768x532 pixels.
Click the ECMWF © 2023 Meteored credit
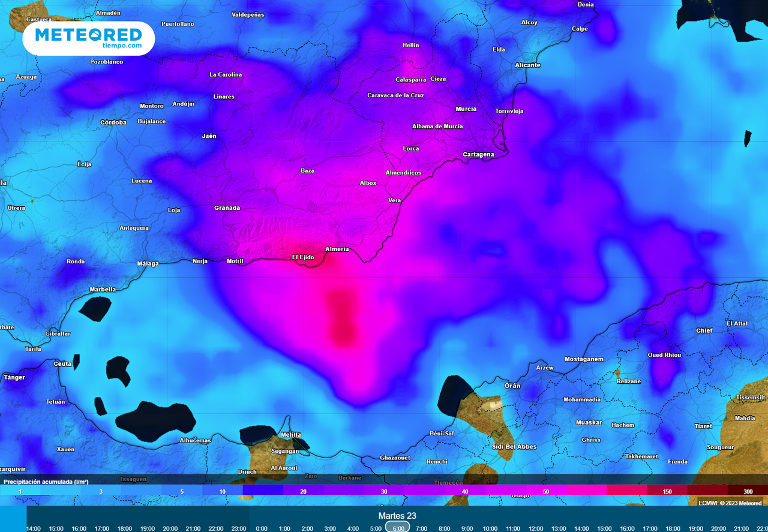tap(730, 503)
